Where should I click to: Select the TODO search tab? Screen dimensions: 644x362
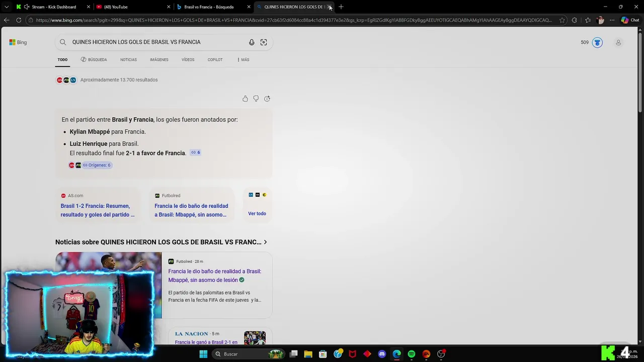[62, 60]
